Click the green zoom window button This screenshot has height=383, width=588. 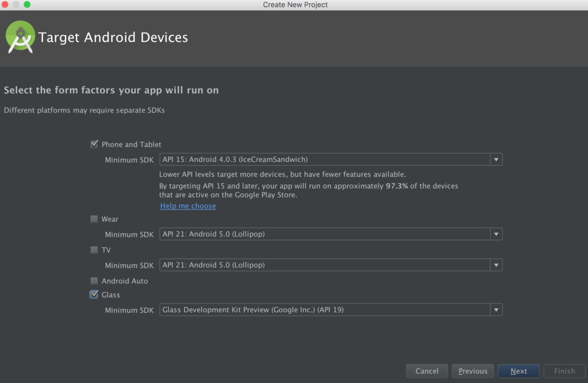[x=27, y=5]
